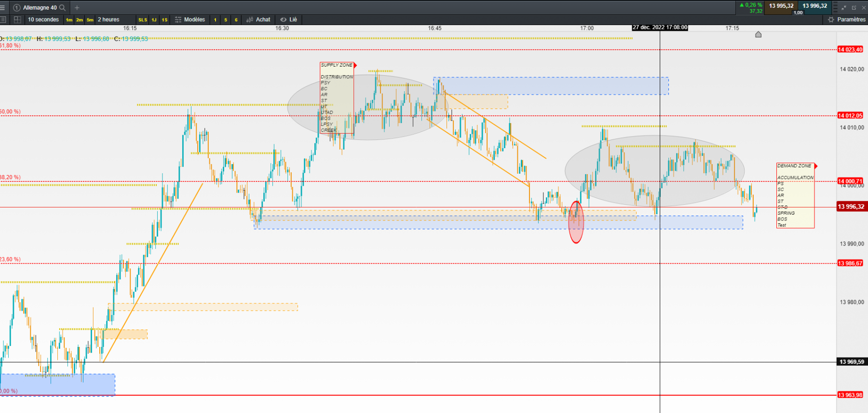The image size is (868, 413).
Task: Click the pop-out window icon at top-right
Action: 854,8
